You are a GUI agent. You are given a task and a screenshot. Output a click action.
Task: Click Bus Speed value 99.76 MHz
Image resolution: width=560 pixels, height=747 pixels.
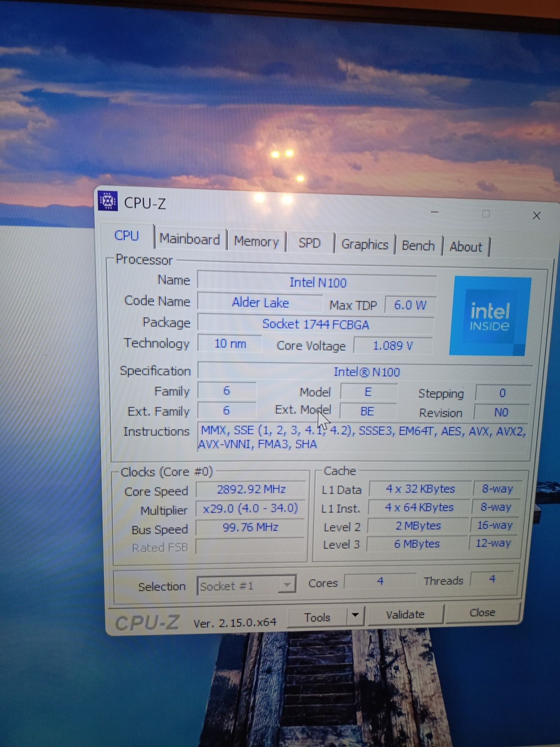point(250,527)
